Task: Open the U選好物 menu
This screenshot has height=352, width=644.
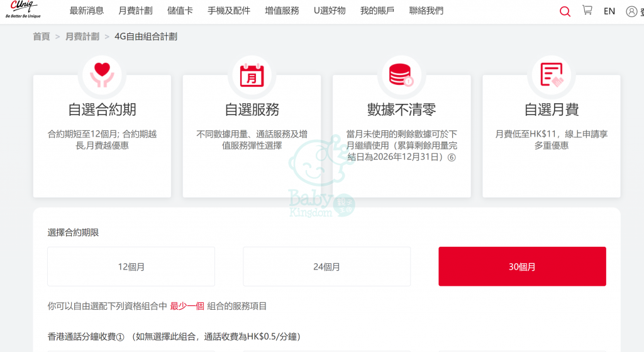Action: click(x=330, y=11)
